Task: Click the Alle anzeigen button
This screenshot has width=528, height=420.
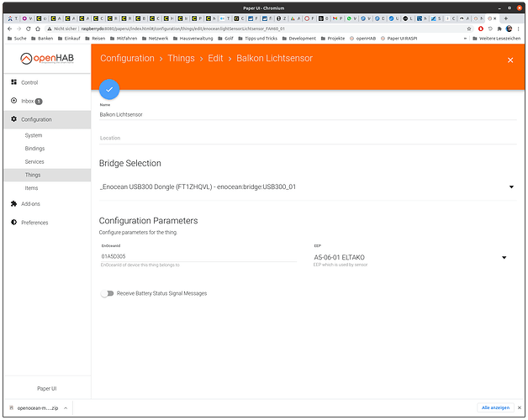Action: [495, 407]
